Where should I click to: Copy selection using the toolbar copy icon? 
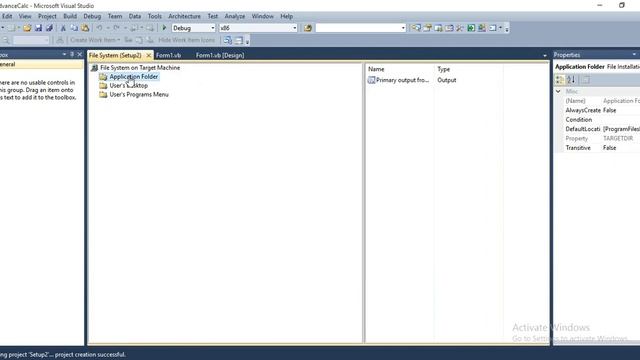tap(74, 28)
